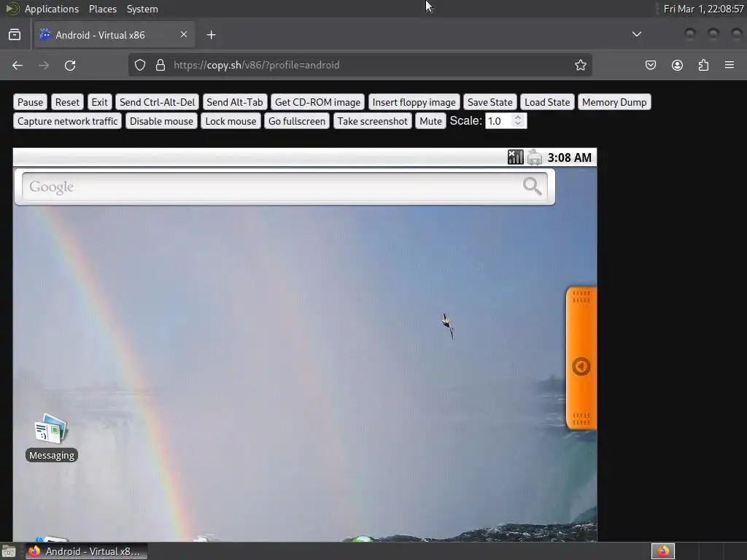Image resolution: width=747 pixels, height=560 pixels.
Task: Click the Reset button
Action: click(x=67, y=102)
